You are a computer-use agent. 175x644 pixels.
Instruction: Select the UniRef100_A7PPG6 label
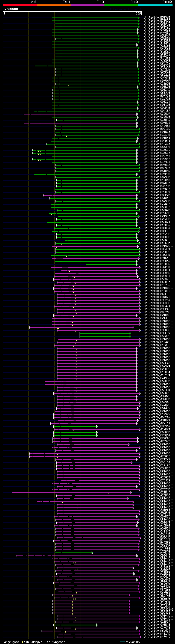pos(157,48)
